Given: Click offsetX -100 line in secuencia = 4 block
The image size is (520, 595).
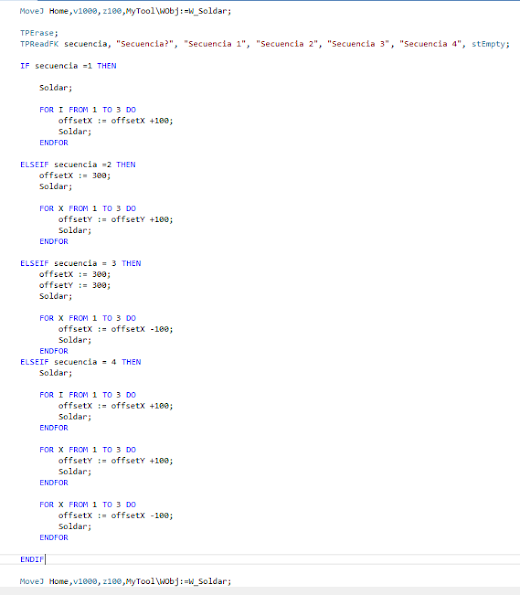Looking at the screenshot, I should (116, 516).
